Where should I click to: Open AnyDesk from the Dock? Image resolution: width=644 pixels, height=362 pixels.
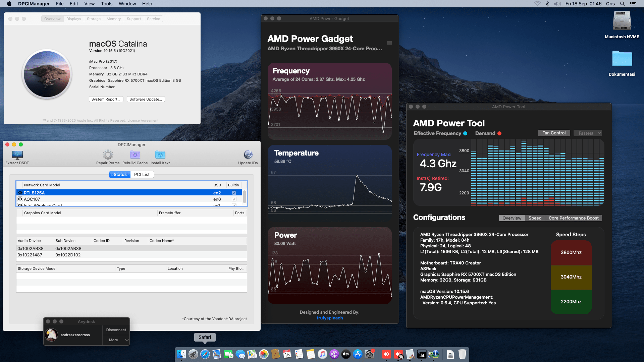pyautogui.click(x=386, y=354)
